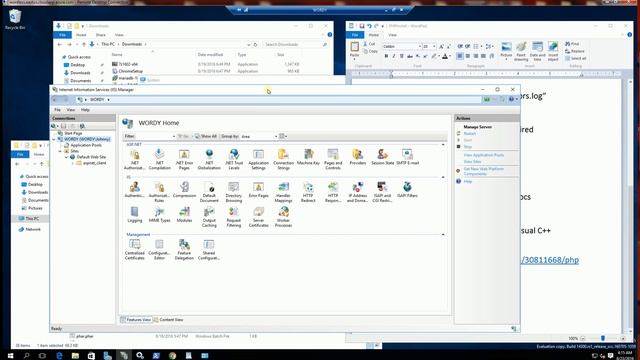Adjust WordPad zoom slider
The image size is (640, 360).
[x=603, y=338]
